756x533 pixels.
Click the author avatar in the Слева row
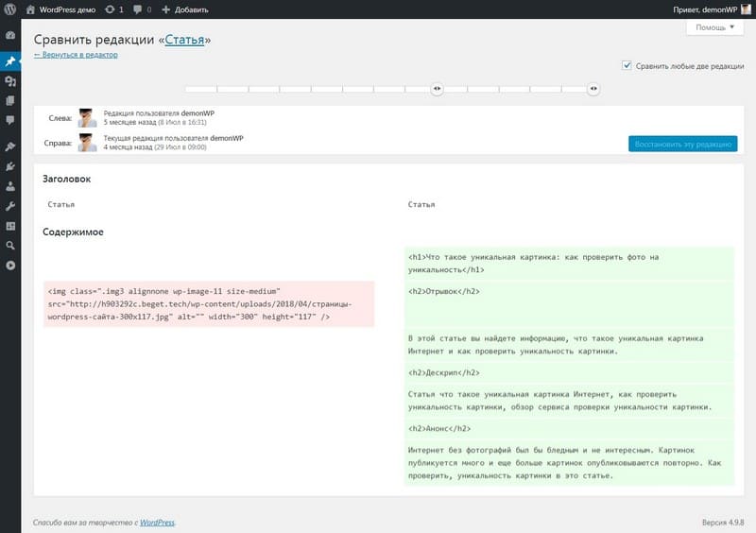point(87,118)
